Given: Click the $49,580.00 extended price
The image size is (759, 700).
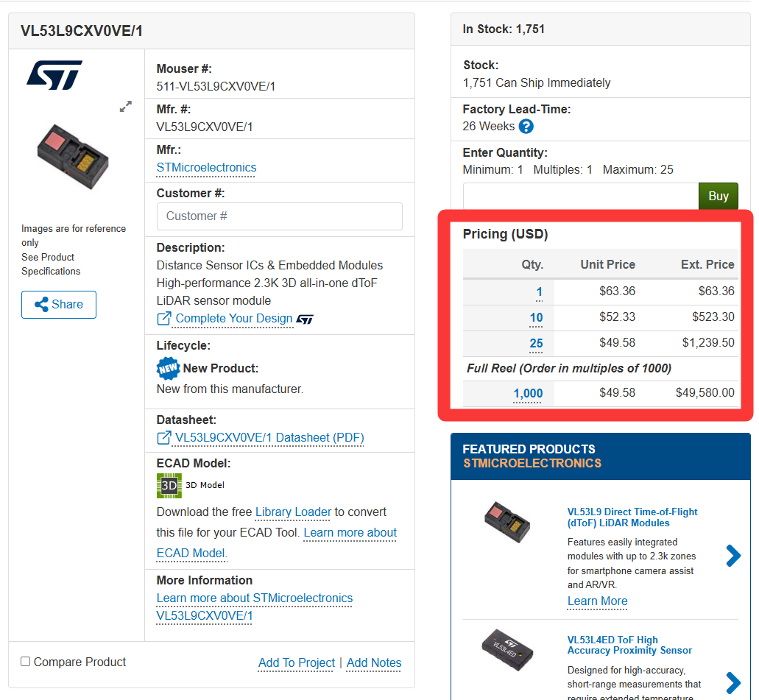Looking at the screenshot, I should coord(705,392).
